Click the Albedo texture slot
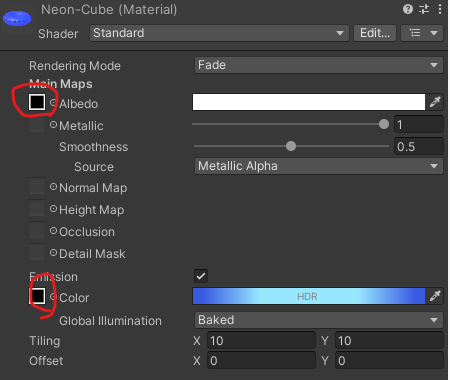Image resolution: width=450 pixels, height=380 pixels. [x=37, y=102]
